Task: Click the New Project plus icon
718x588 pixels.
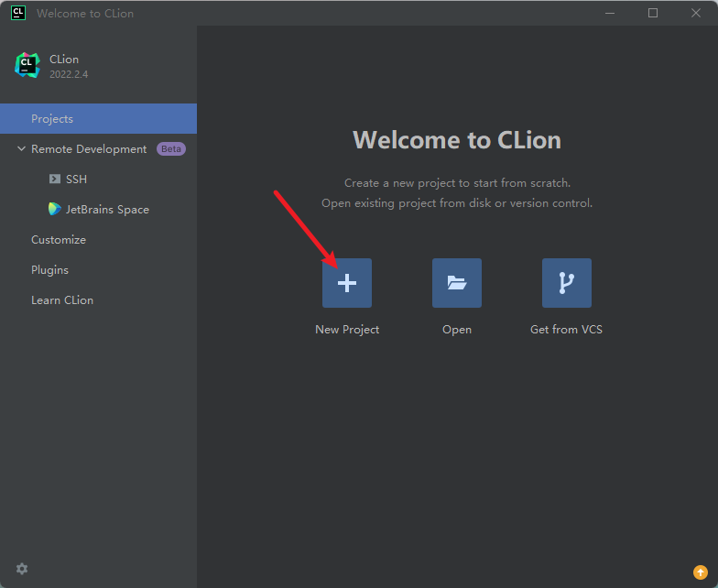Action: [346, 282]
